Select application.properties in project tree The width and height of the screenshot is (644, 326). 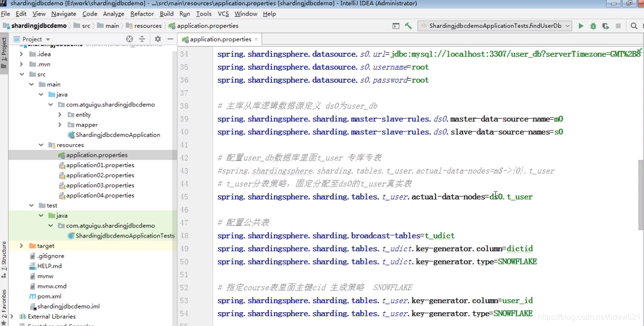[x=97, y=155]
